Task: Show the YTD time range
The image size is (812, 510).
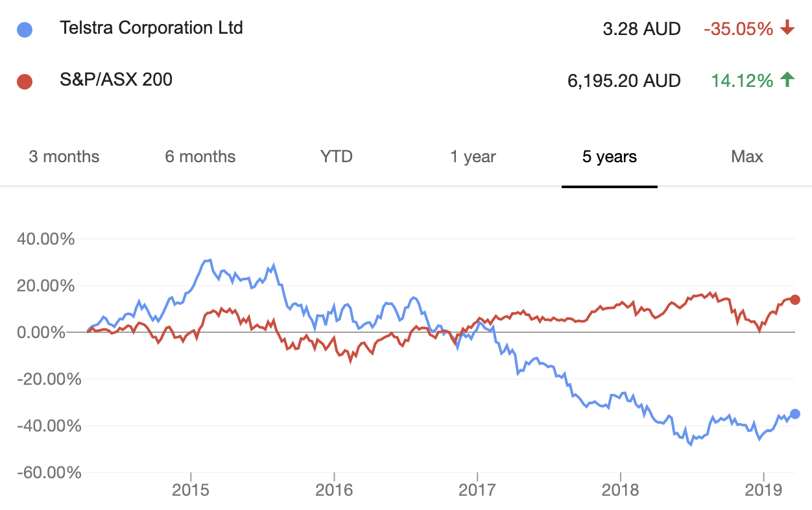Action: pyautogui.click(x=337, y=156)
